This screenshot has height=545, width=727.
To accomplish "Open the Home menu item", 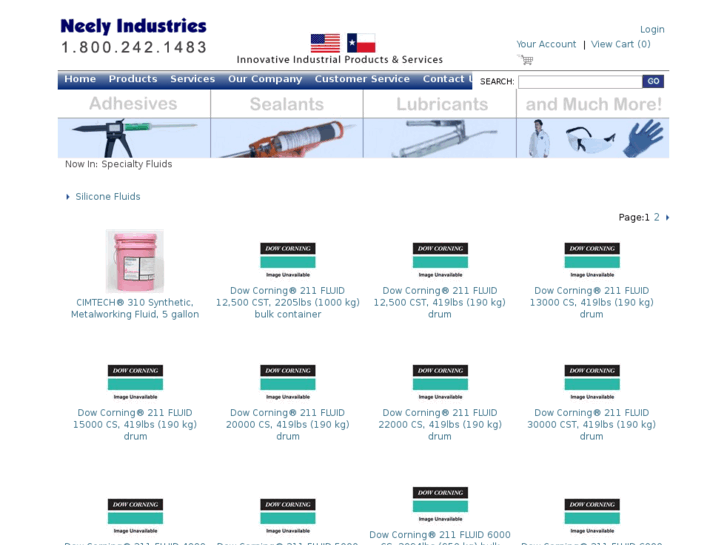I will 80,79.
